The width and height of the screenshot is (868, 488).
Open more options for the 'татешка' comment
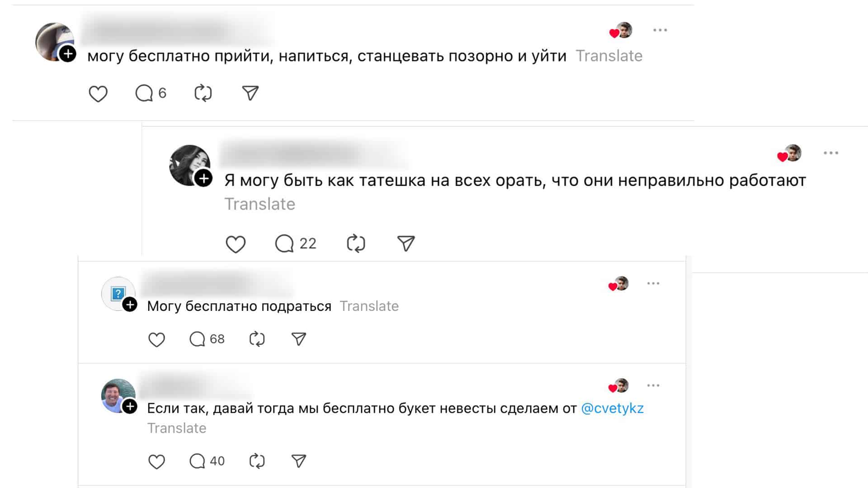point(831,153)
